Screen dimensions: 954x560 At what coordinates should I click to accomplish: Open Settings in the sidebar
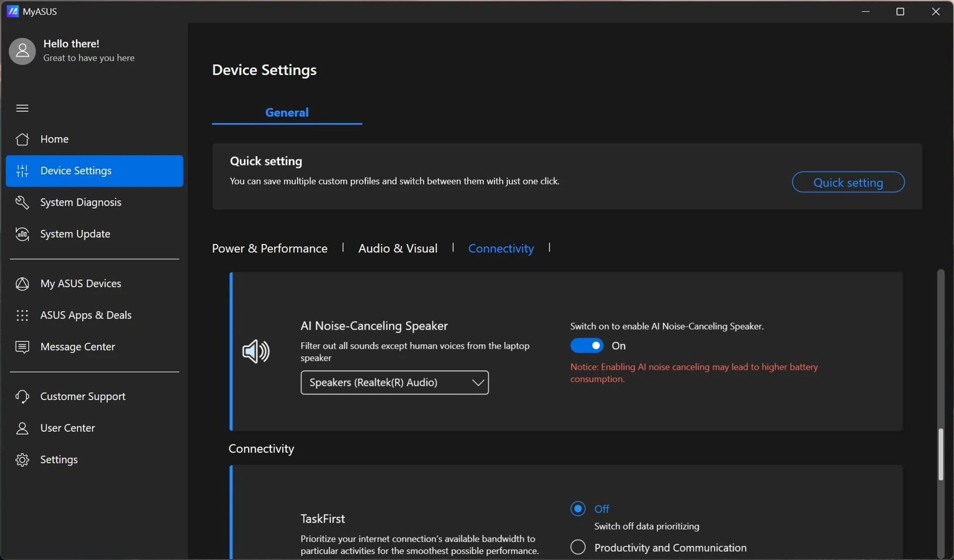tap(94, 460)
